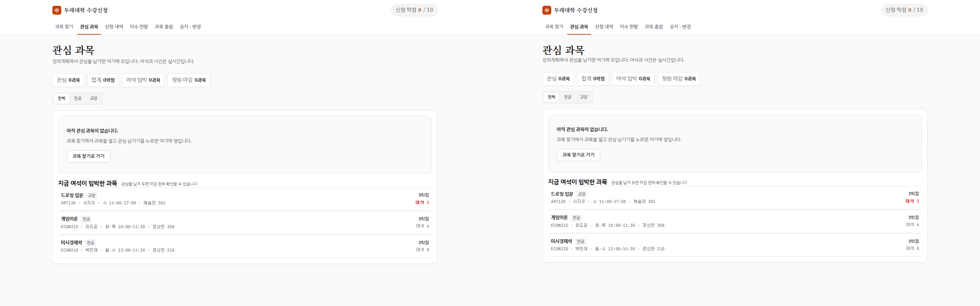Image resolution: width=980 pixels, height=306 pixels.
Task: Click 여석 8 value in right pane
Action: tap(913, 249)
